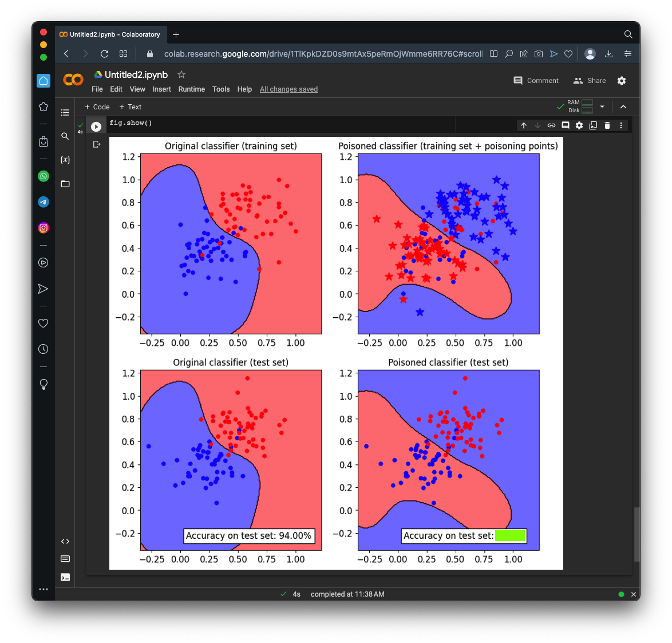Open find and replace in sidebar
This screenshot has height=643, width=672.
coord(65,136)
